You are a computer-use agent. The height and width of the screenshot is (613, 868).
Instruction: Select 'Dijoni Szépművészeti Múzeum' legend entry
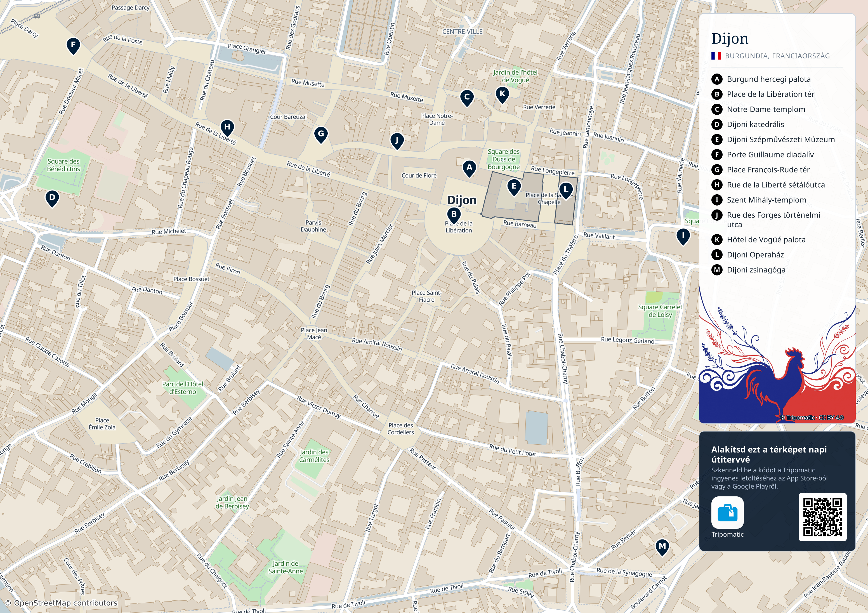point(781,140)
